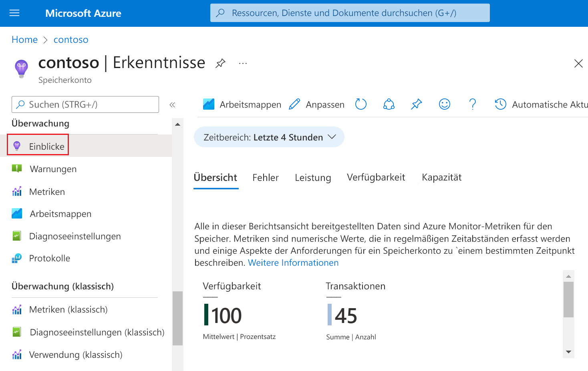Open the hamburger portal menu
Image resolution: width=588 pixels, height=371 pixels.
coord(14,13)
